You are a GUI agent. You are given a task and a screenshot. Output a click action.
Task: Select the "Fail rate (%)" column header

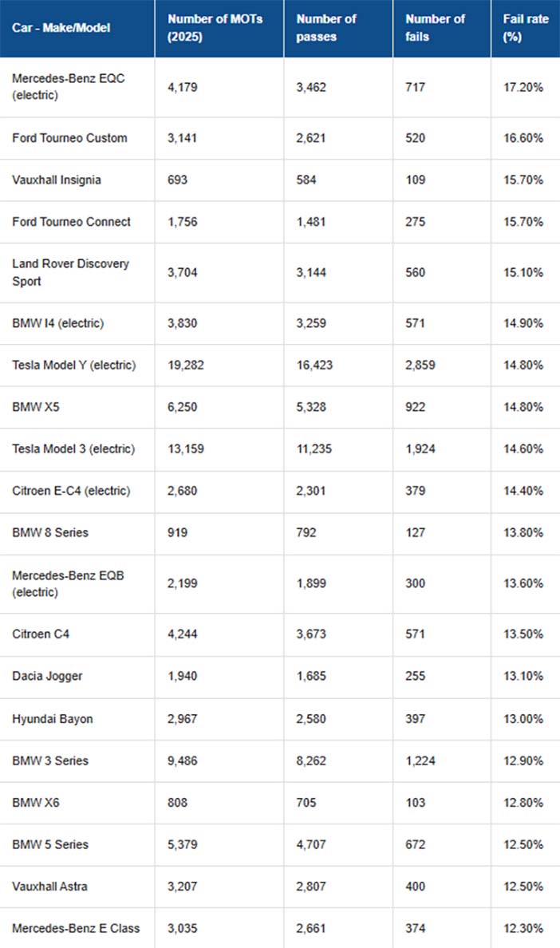(525, 28)
